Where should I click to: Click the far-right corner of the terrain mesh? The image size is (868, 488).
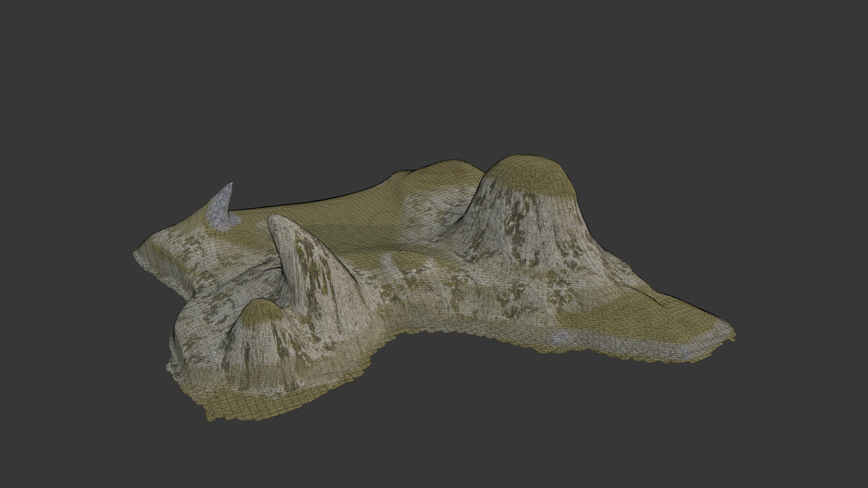click(x=733, y=335)
